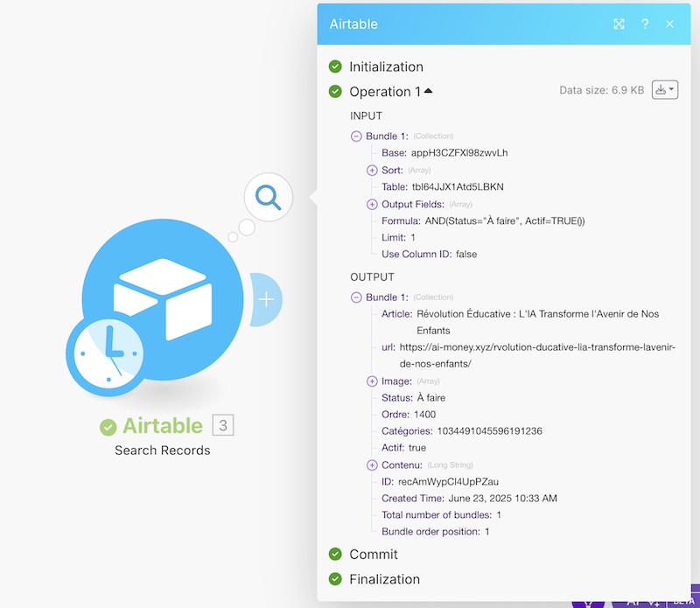Click the green check next to Operation 1
This screenshot has width=700, height=608.
335,92
